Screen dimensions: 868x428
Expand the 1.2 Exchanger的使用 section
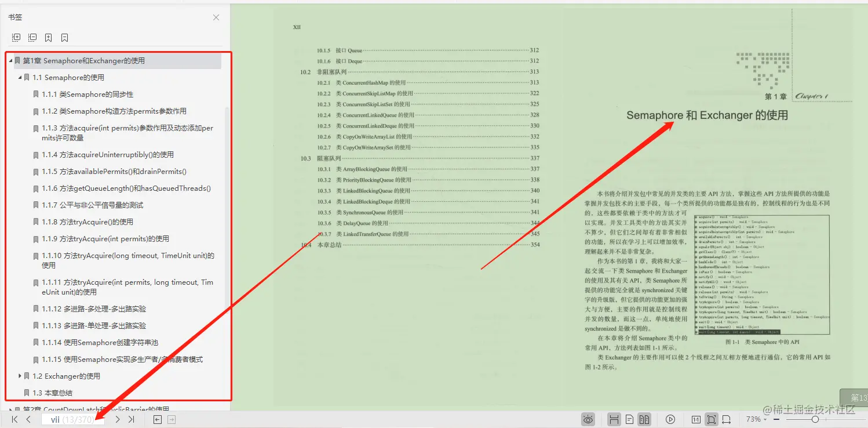point(20,376)
